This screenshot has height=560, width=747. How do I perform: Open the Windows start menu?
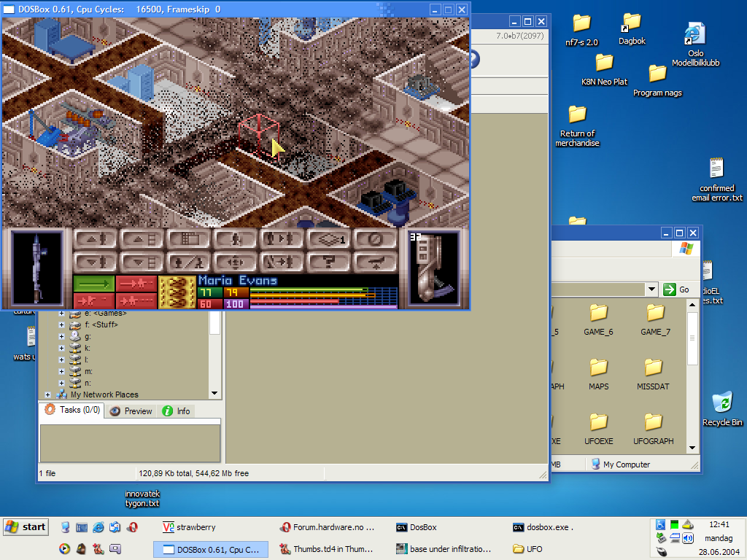[26, 527]
